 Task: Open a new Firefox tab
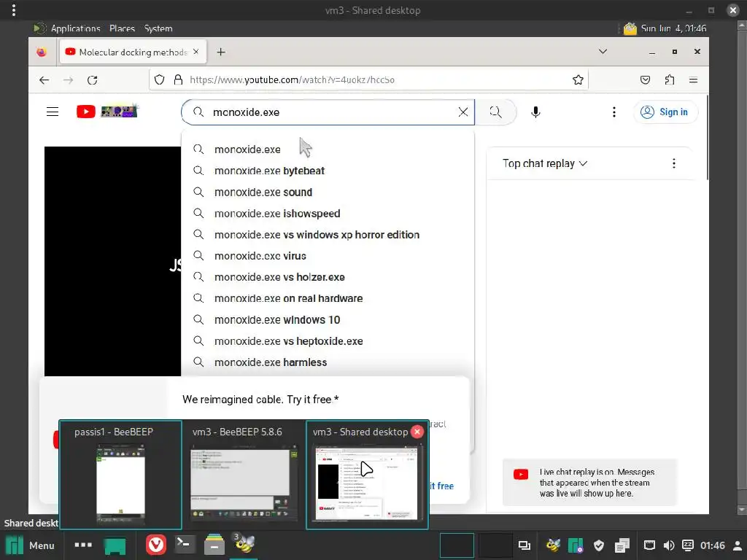coord(221,52)
